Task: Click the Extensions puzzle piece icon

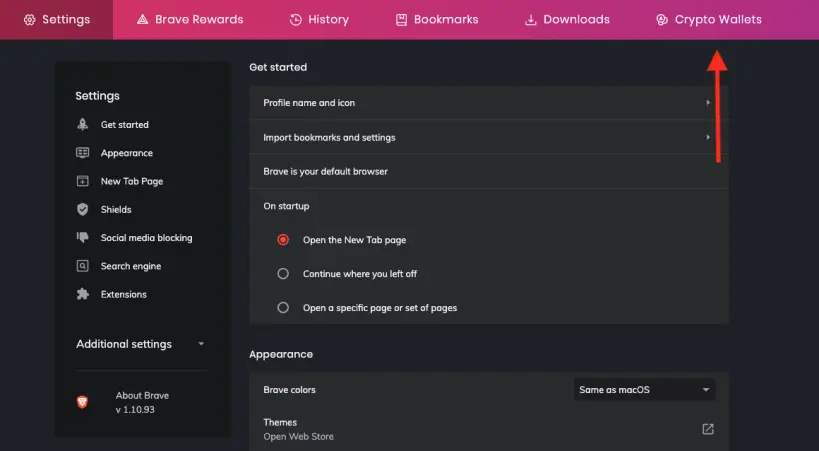Action: pos(83,294)
